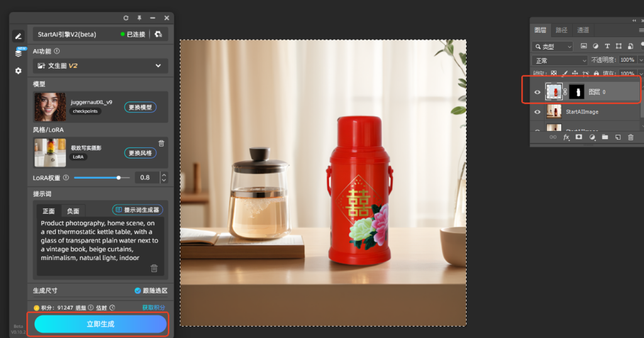The height and width of the screenshot is (338, 644).
Task: Filter layers by smart object type
Action: tap(630, 47)
